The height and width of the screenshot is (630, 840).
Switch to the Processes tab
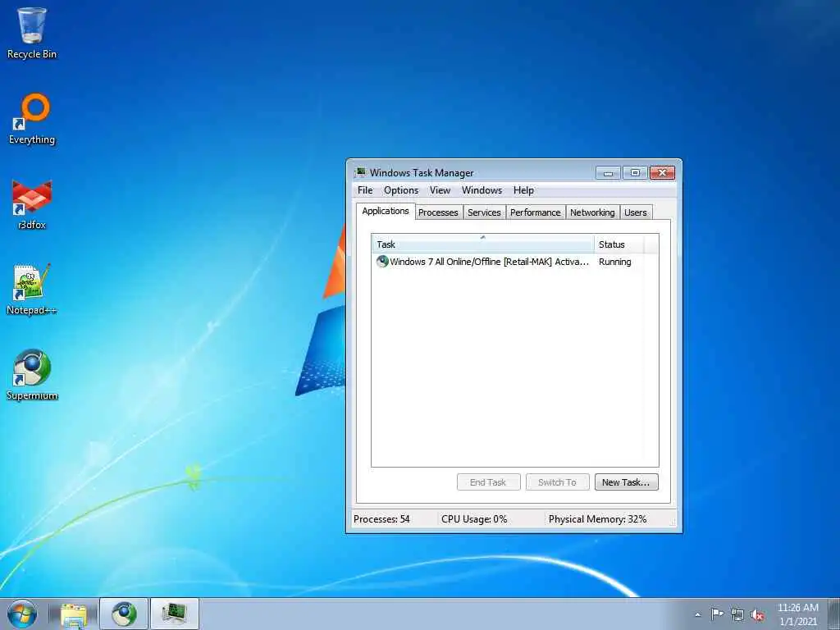pyautogui.click(x=438, y=212)
